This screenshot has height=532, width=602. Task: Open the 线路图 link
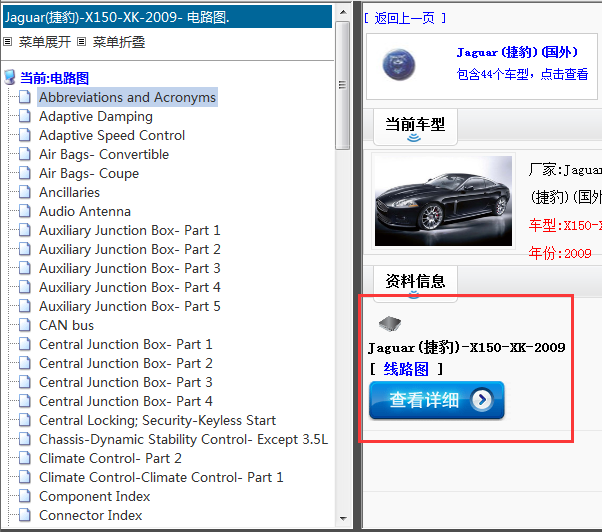click(406, 369)
